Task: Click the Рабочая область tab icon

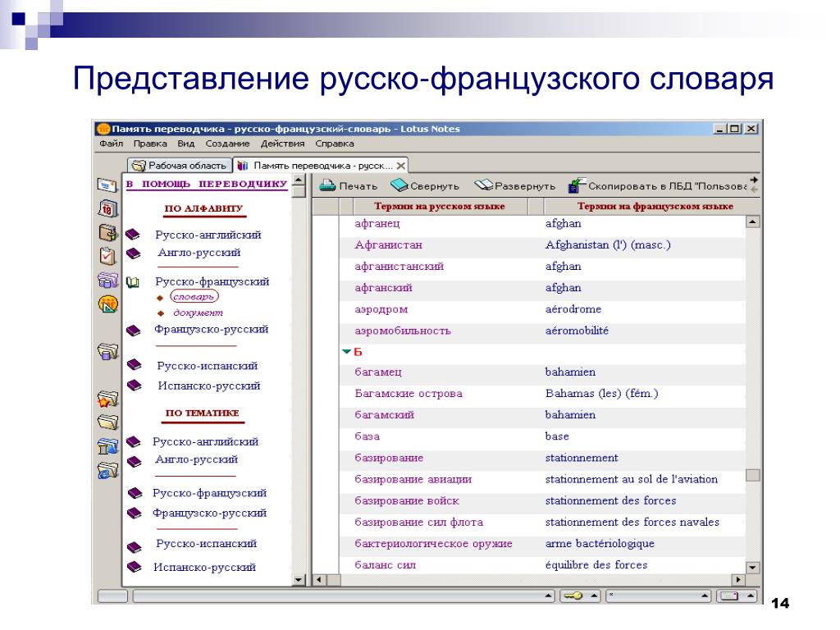Action: [x=138, y=166]
